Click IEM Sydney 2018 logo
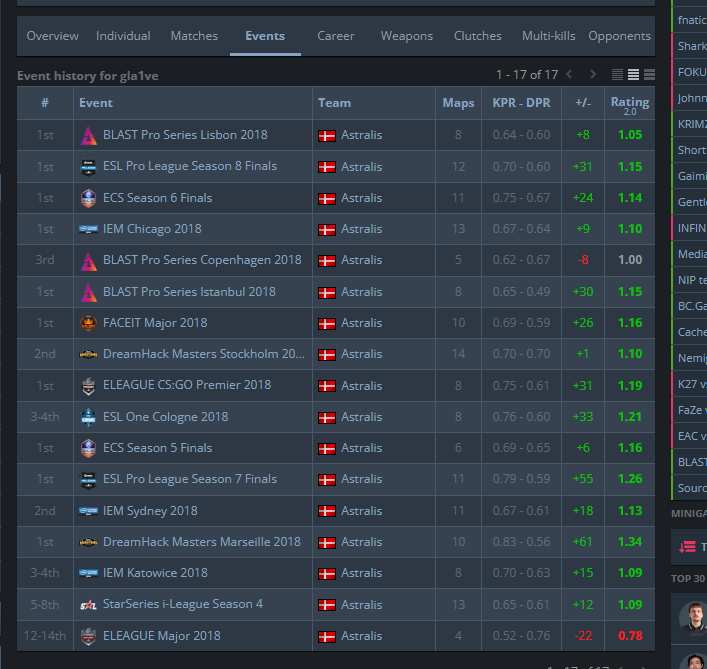The height and width of the screenshot is (669, 707). [88, 511]
